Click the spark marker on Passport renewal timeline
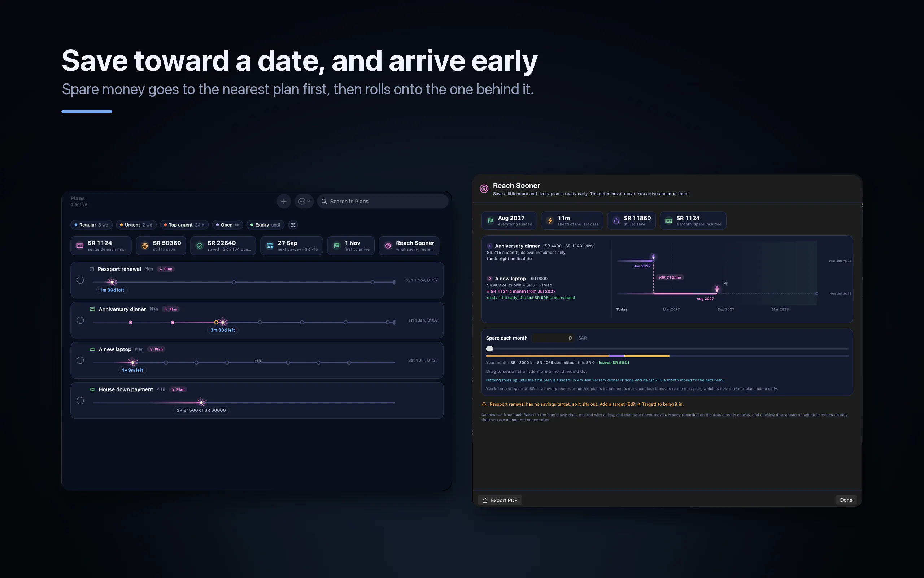 112,282
